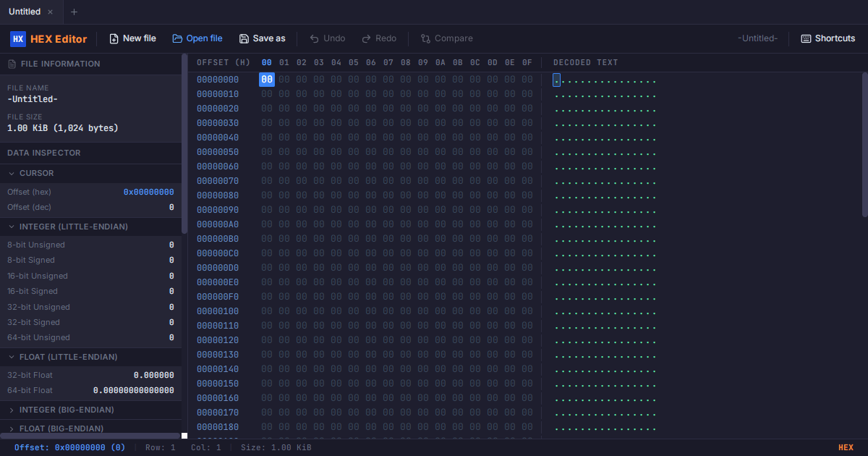Click the Compare button label
The image size is (868, 456).
(x=454, y=38)
